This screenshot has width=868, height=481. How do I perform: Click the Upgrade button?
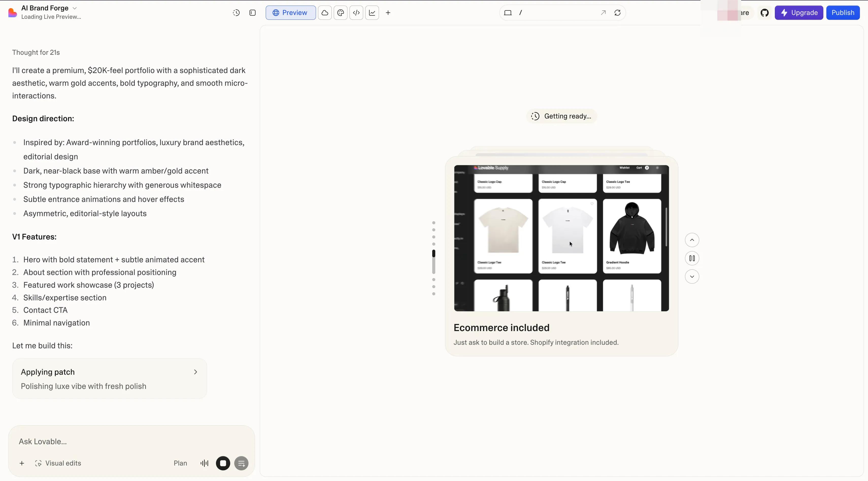pyautogui.click(x=799, y=13)
